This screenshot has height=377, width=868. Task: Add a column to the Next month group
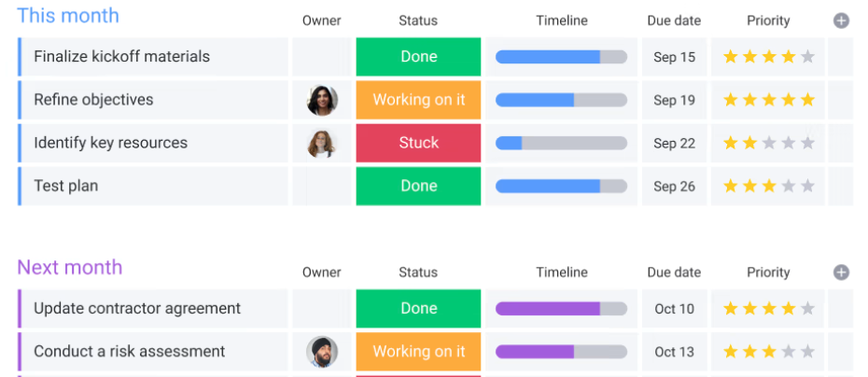click(x=841, y=272)
